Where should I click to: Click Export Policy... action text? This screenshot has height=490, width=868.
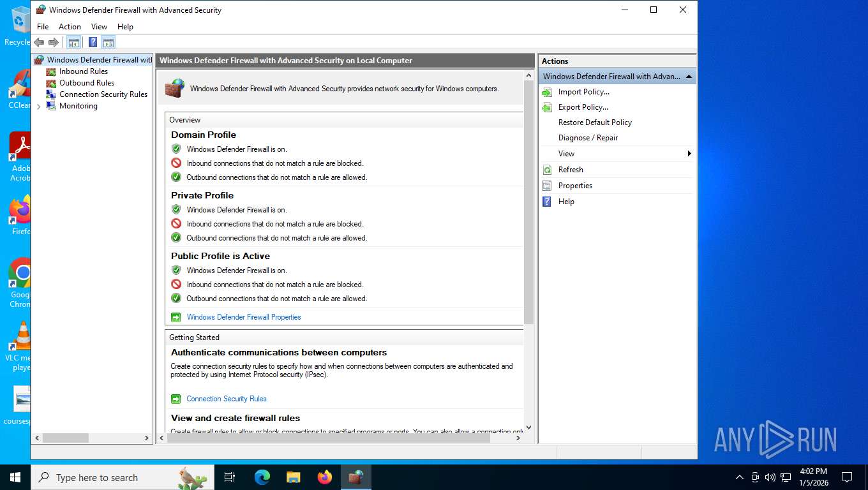[x=583, y=107]
